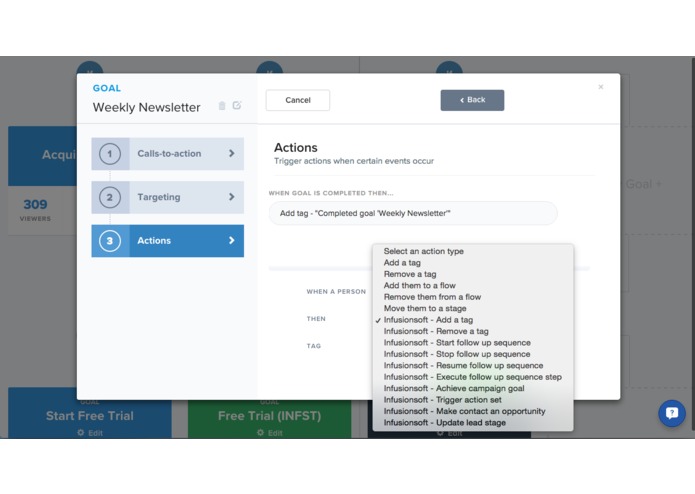Screen dimensions: 695x494
Task: Click the Weekly Newsletter goal title
Action: (147, 107)
